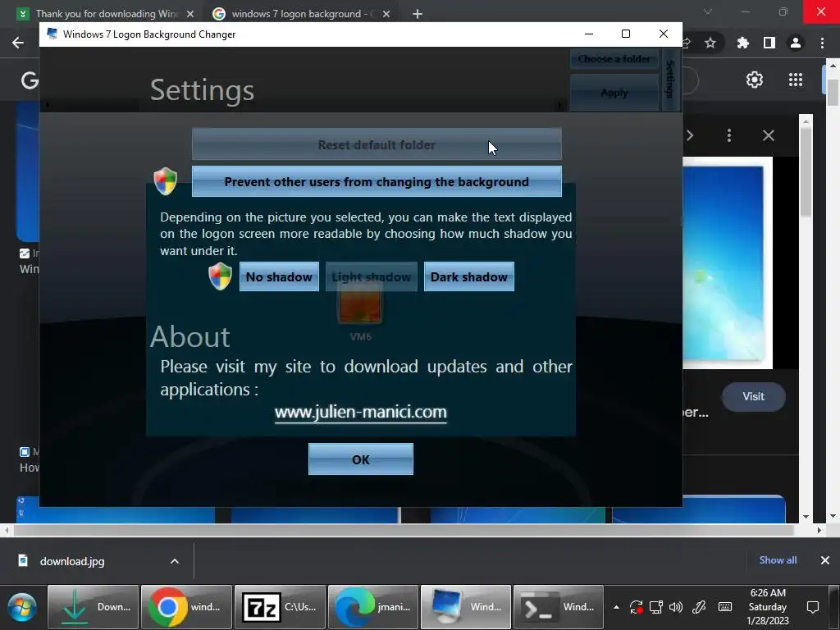Choose the Dark shadow option

point(468,277)
